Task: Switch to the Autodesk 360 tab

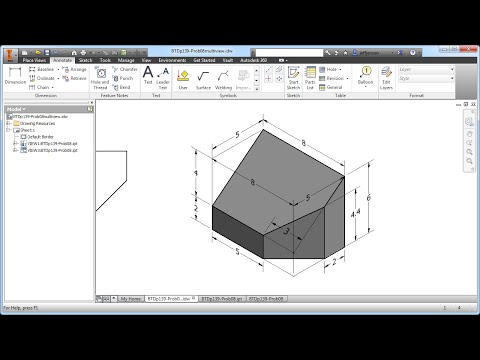Action: point(254,60)
